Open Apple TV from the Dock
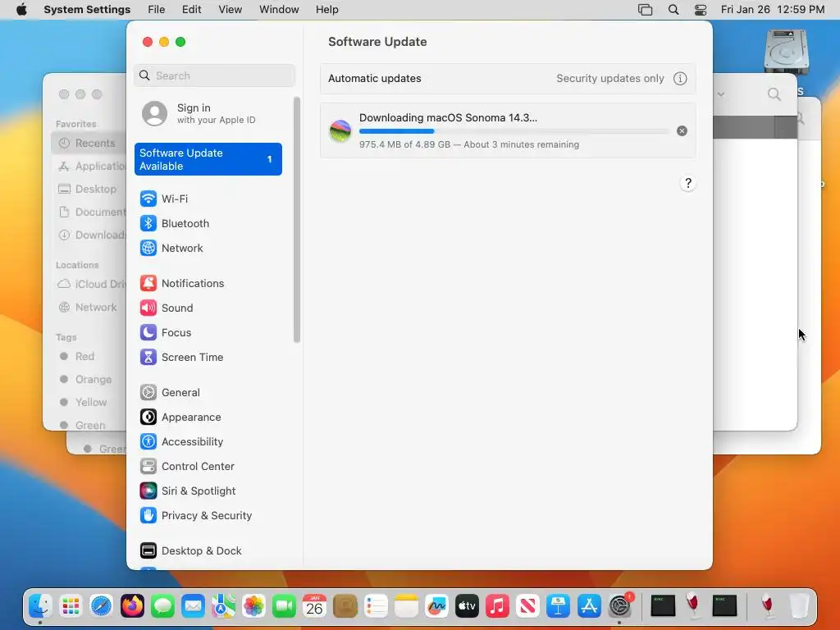This screenshot has width=840, height=630. 467,606
